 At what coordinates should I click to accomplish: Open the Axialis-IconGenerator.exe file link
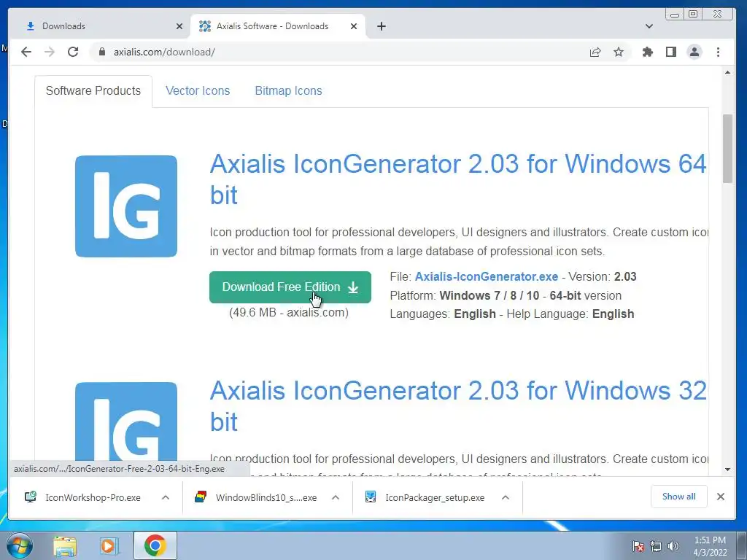tap(487, 276)
